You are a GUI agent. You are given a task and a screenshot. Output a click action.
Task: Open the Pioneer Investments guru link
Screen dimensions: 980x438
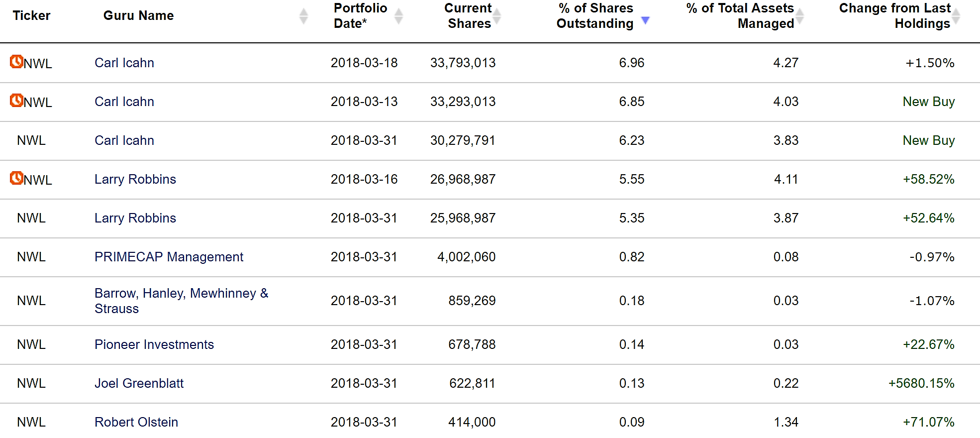(x=154, y=344)
